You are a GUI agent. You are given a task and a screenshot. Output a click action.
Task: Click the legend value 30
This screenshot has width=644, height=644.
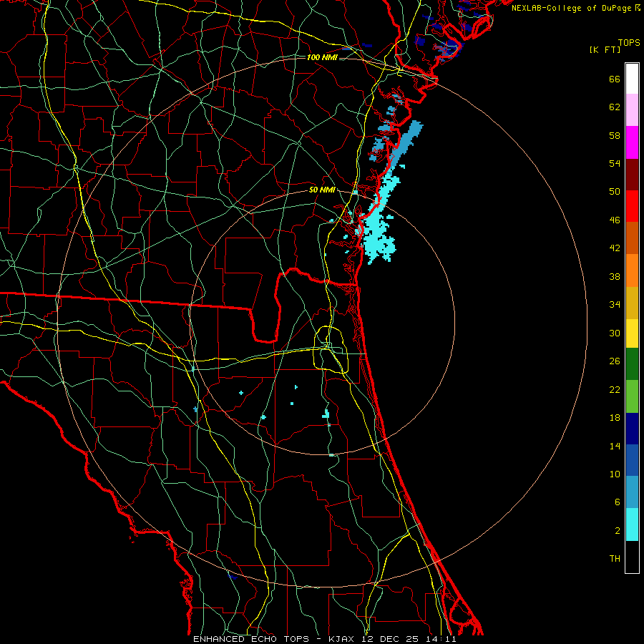pos(615,333)
